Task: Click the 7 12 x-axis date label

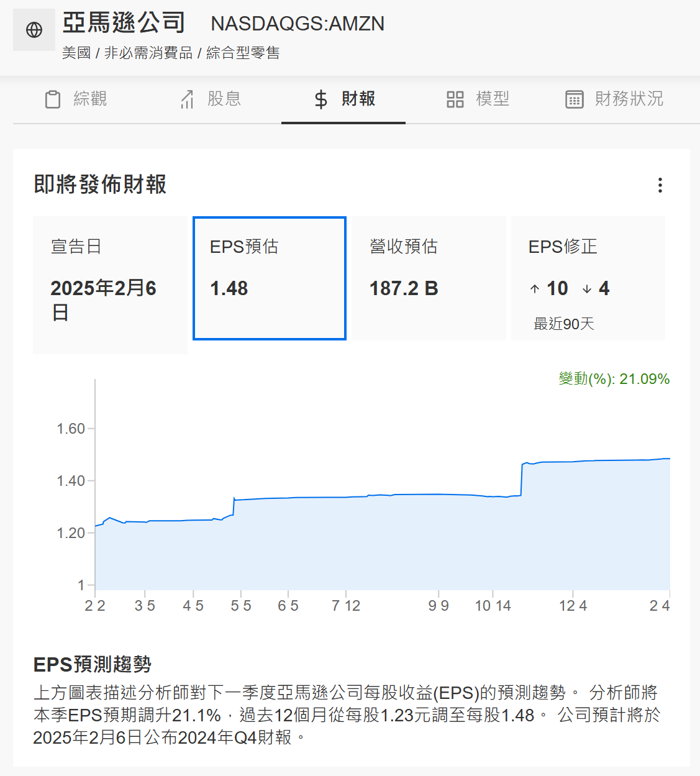Action: [346, 606]
